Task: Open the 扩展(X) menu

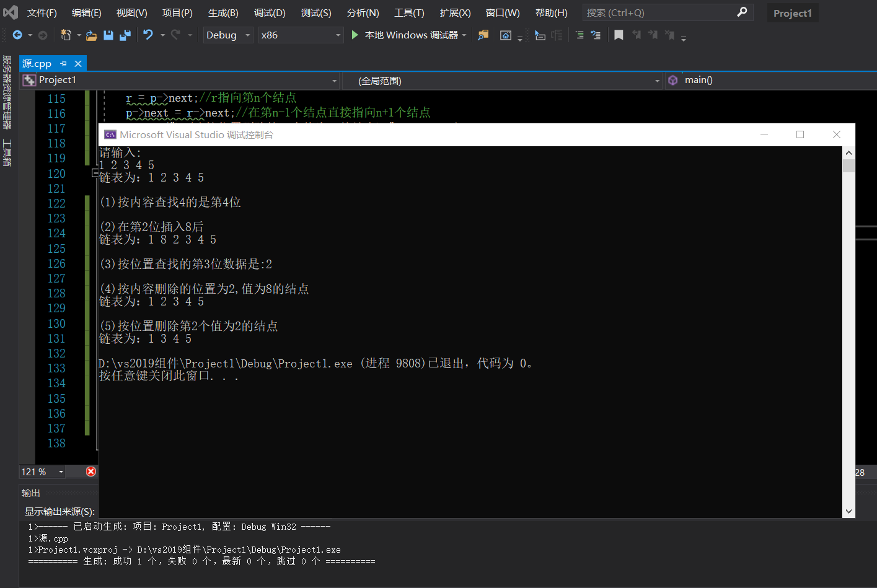Action: [x=455, y=13]
